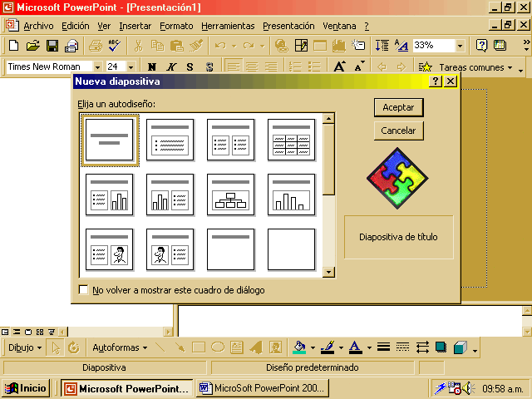Open the Font Color dropdown arrow
The height and width of the screenshot is (399, 532).
tap(369, 347)
